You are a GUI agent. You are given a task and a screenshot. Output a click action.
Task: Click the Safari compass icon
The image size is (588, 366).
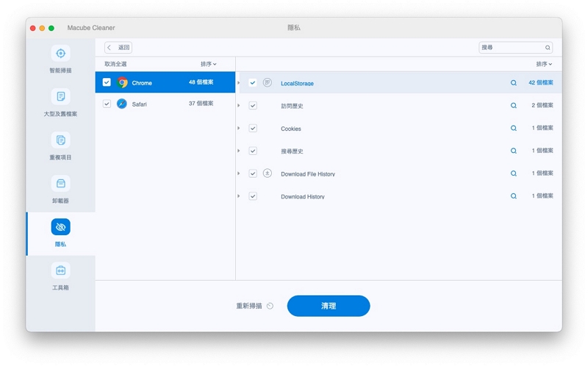(122, 104)
